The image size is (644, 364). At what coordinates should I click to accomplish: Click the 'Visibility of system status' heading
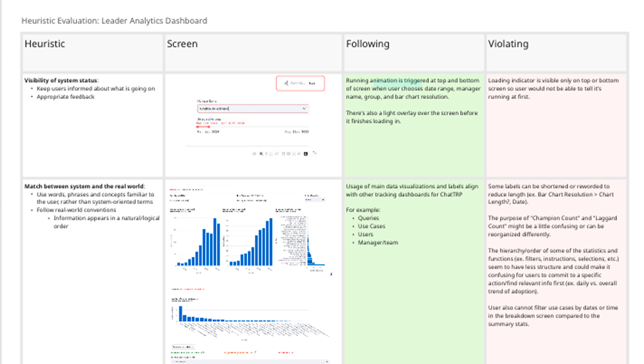(62, 81)
